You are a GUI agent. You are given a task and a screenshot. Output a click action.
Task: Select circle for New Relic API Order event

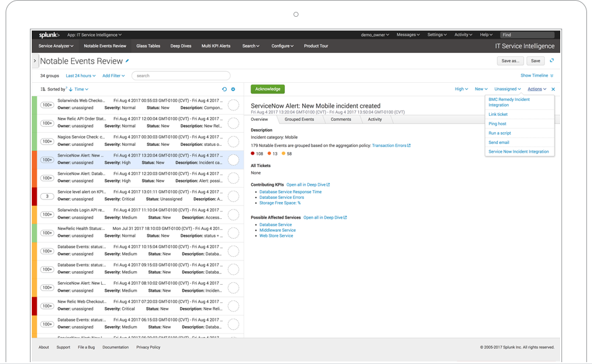click(233, 123)
